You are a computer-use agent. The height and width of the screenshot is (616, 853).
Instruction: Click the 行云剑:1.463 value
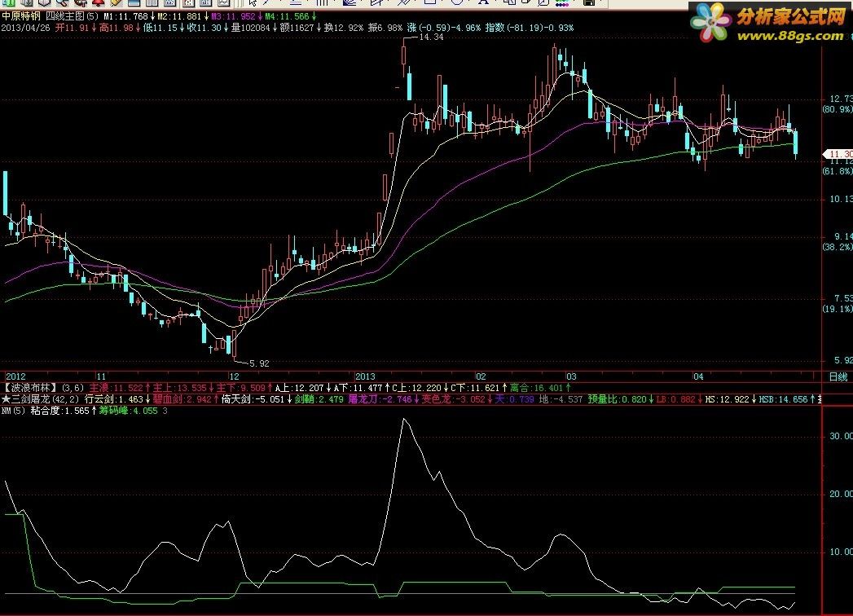coord(114,399)
